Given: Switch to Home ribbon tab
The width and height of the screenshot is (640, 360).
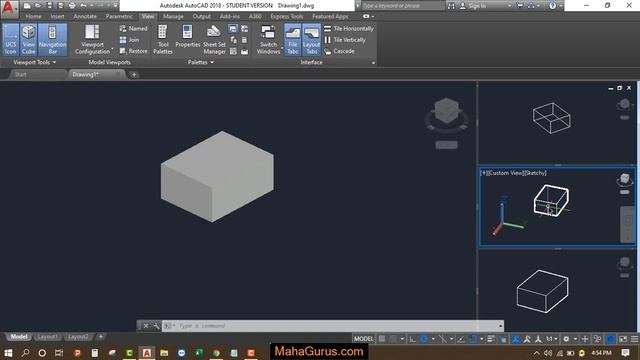Looking at the screenshot, I should coord(33,16).
